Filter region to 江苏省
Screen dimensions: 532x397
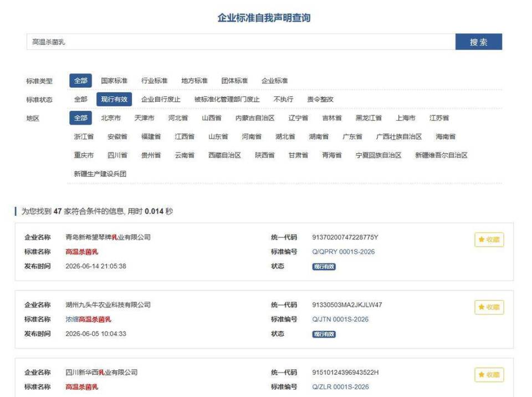439,118
